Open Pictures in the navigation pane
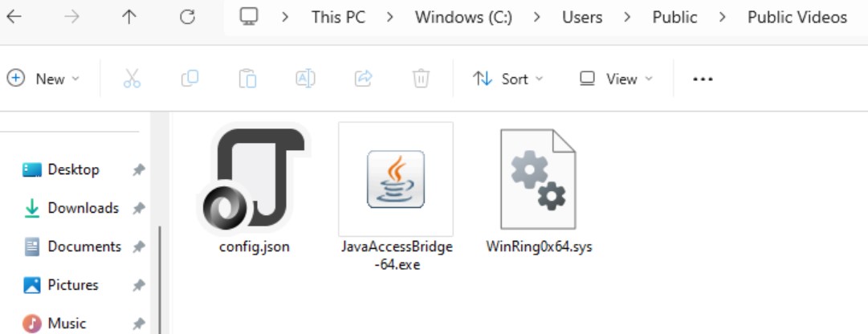 (72, 285)
